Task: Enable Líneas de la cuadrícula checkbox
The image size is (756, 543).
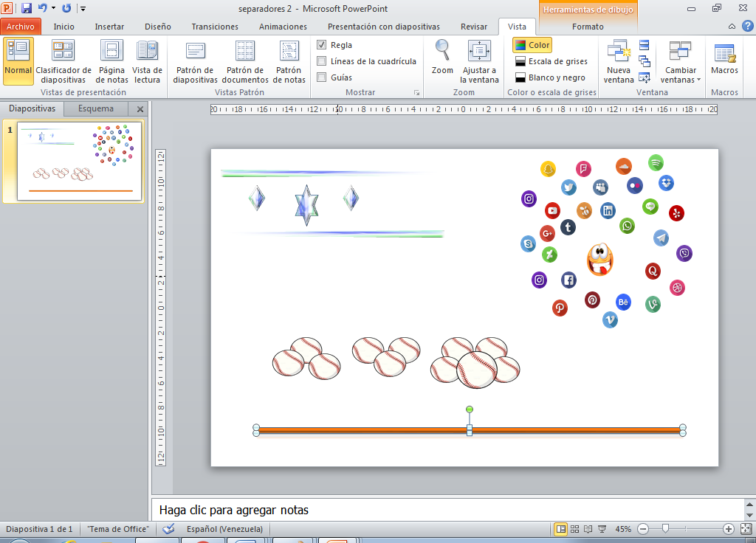Action: point(322,61)
